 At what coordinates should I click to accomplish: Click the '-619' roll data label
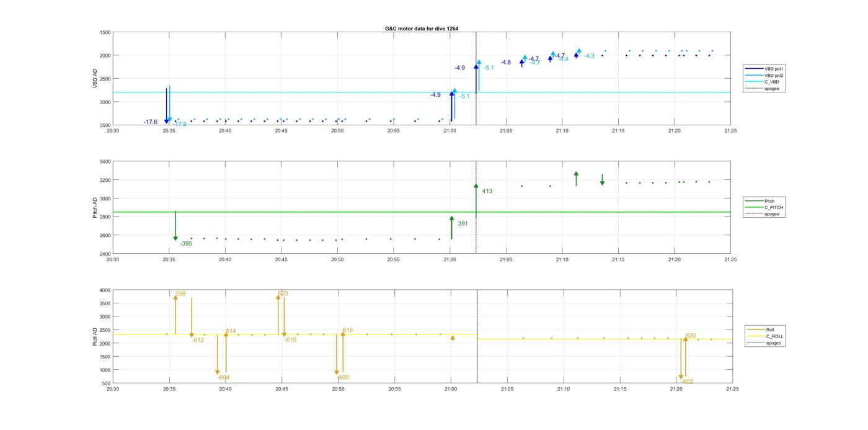point(290,340)
